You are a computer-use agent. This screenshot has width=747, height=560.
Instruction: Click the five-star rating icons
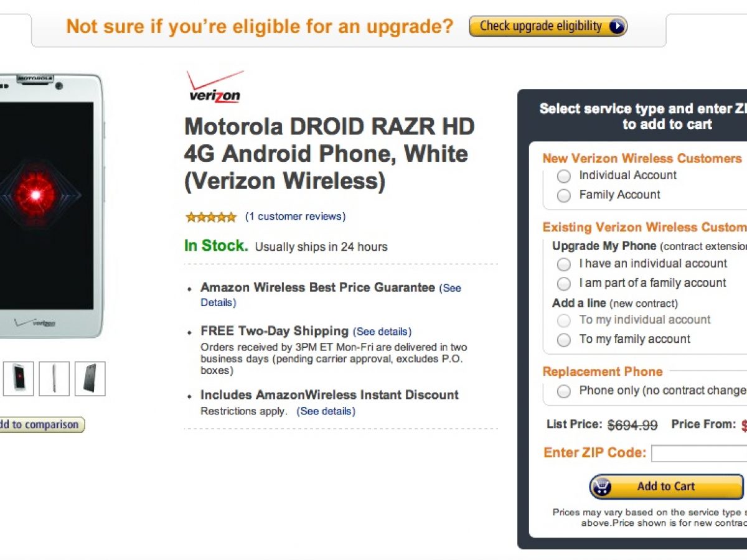[x=211, y=217]
